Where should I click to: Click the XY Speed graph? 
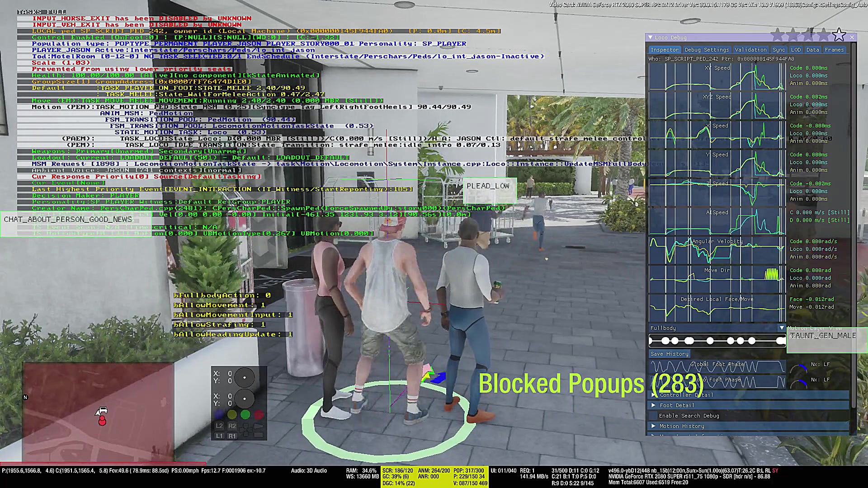(x=717, y=77)
